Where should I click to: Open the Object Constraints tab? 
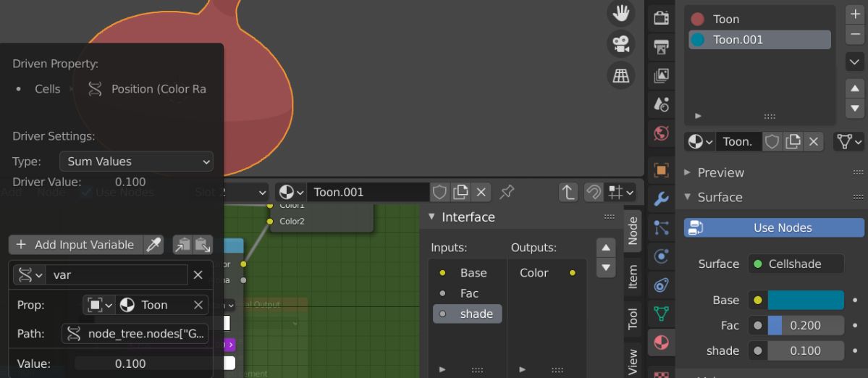pos(661,285)
